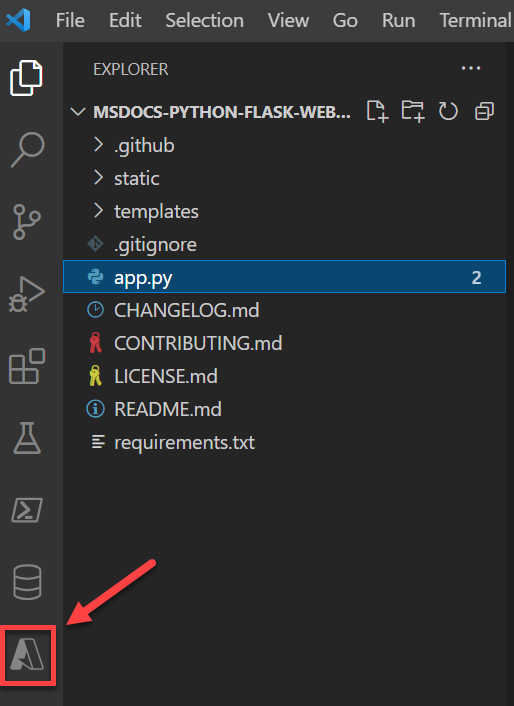The height and width of the screenshot is (706, 514).
Task: Open the Terminal menu
Action: tap(476, 20)
